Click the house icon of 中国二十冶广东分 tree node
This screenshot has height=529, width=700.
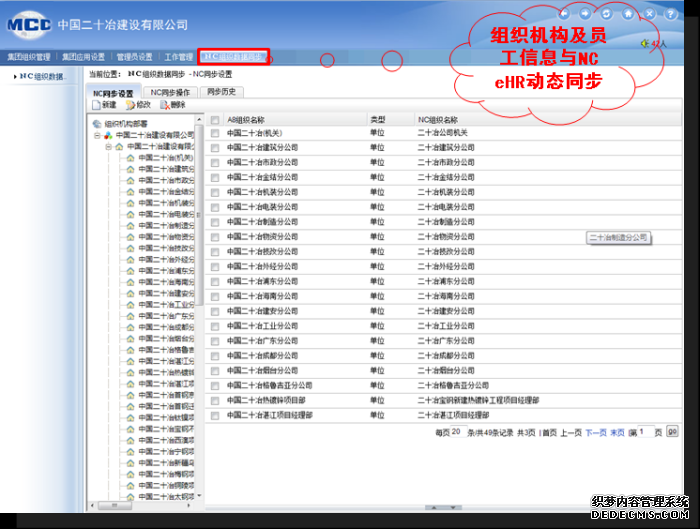click(130, 316)
